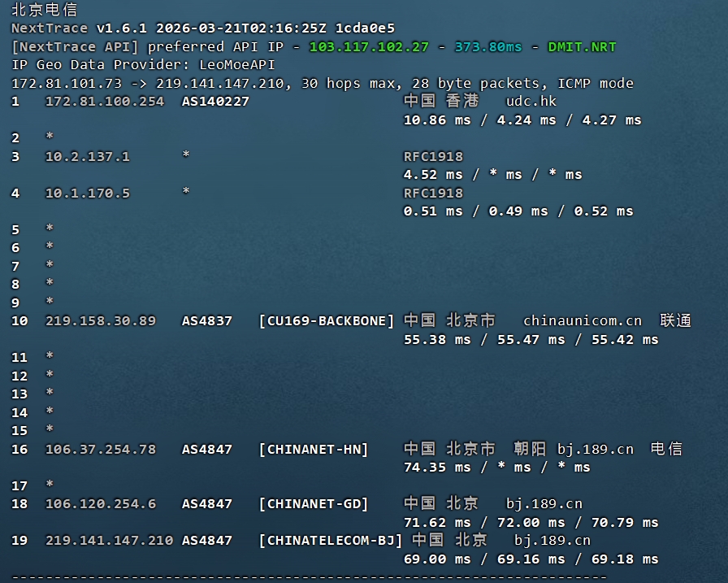Viewport: 728px width, 583px height.
Task: Click the [CHINANET-GD] tag
Action: (x=313, y=504)
